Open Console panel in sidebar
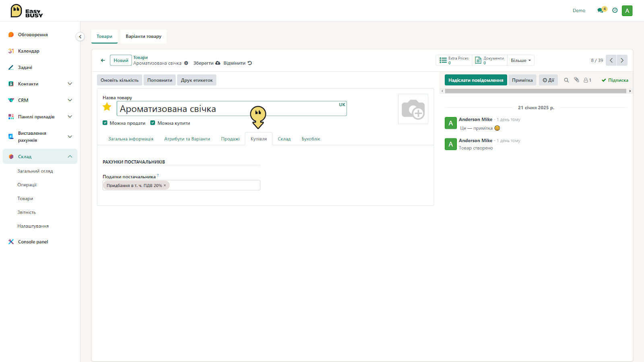This screenshot has height=362, width=644. [33, 242]
